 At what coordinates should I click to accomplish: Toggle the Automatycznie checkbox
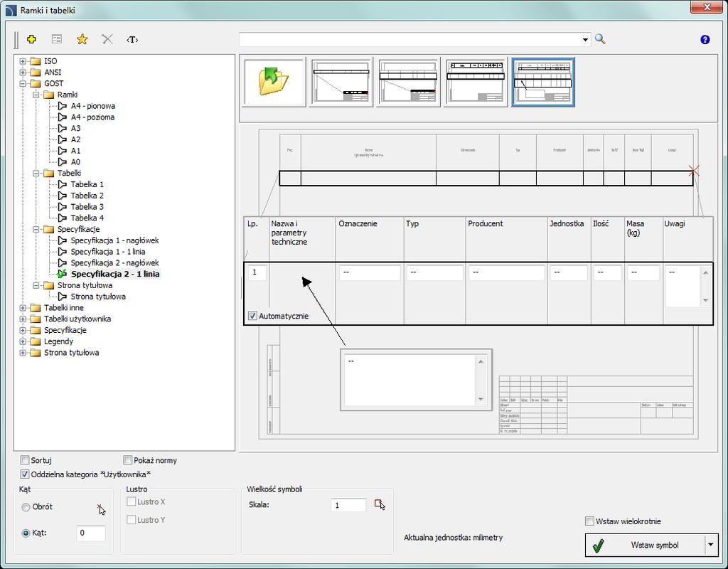[x=252, y=316]
